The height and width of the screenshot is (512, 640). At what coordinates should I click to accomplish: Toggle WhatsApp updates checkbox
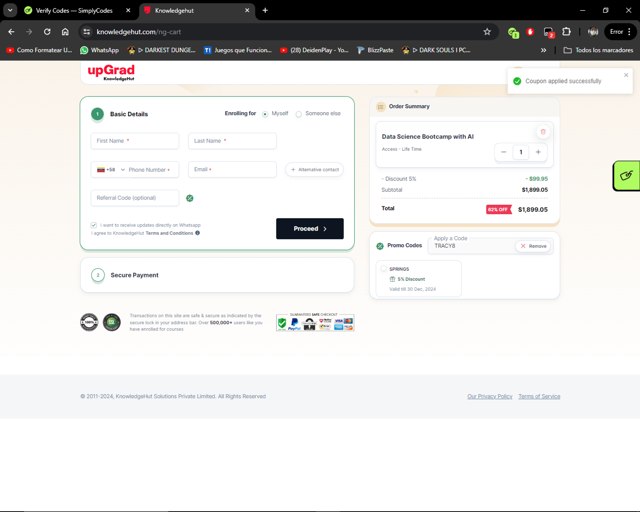click(93, 225)
